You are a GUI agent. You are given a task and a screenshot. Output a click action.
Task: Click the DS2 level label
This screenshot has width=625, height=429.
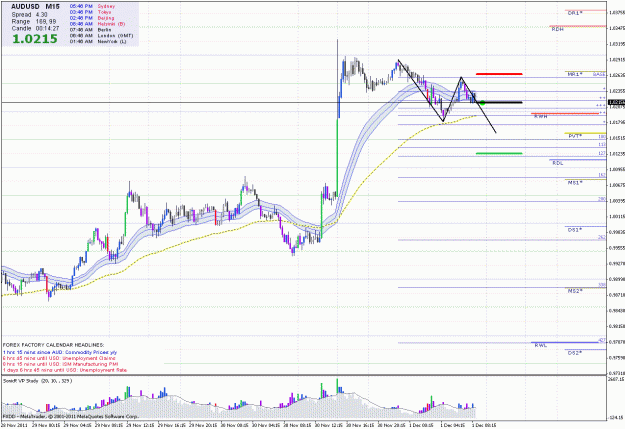(x=575, y=353)
